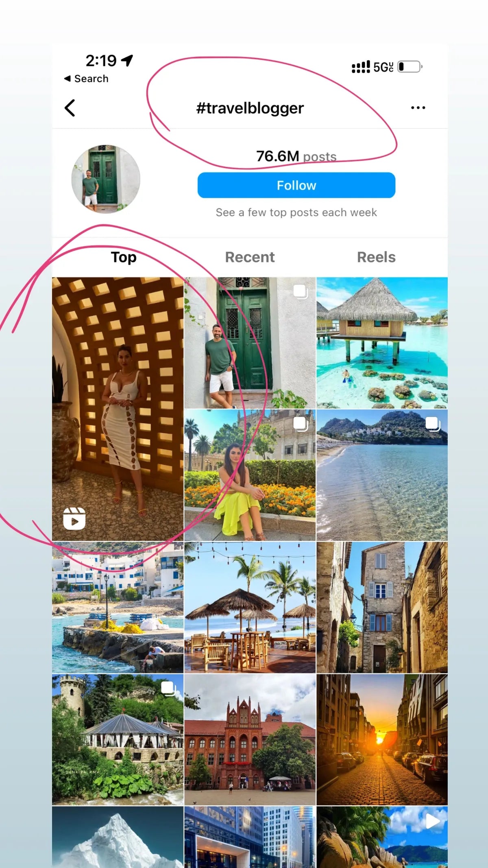488x868 pixels.
Task: Select the Top tab
Action: coord(124,257)
